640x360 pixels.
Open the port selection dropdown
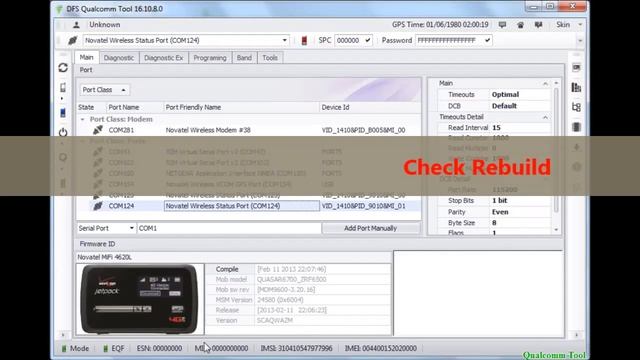click(284, 40)
